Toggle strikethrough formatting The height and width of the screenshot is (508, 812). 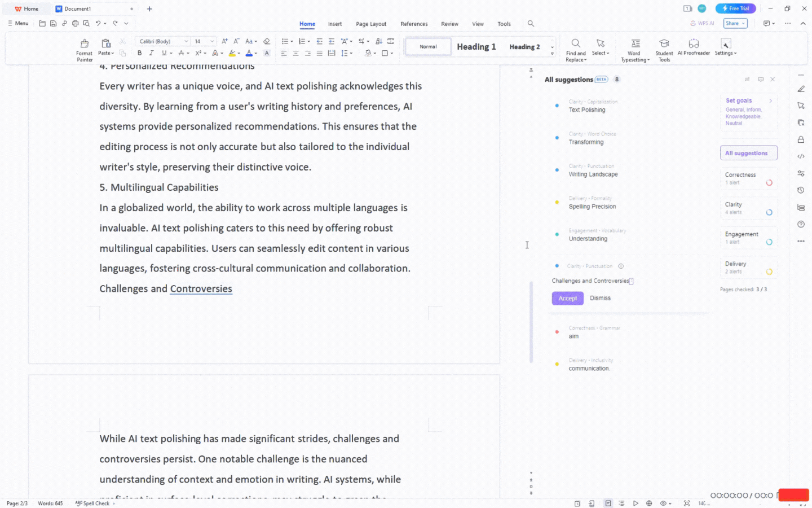[181, 53]
